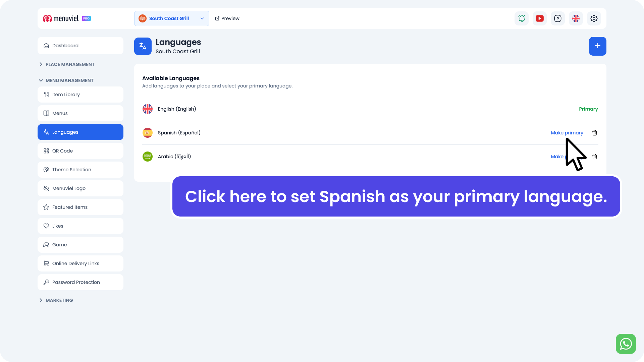Open the WhatsApp chat button
The width and height of the screenshot is (644, 362).
click(x=626, y=344)
